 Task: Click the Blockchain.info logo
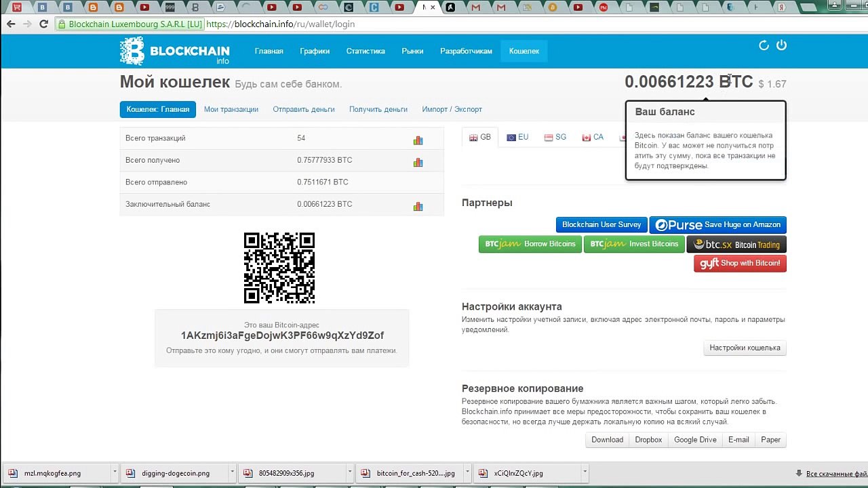tap(175, 51)
